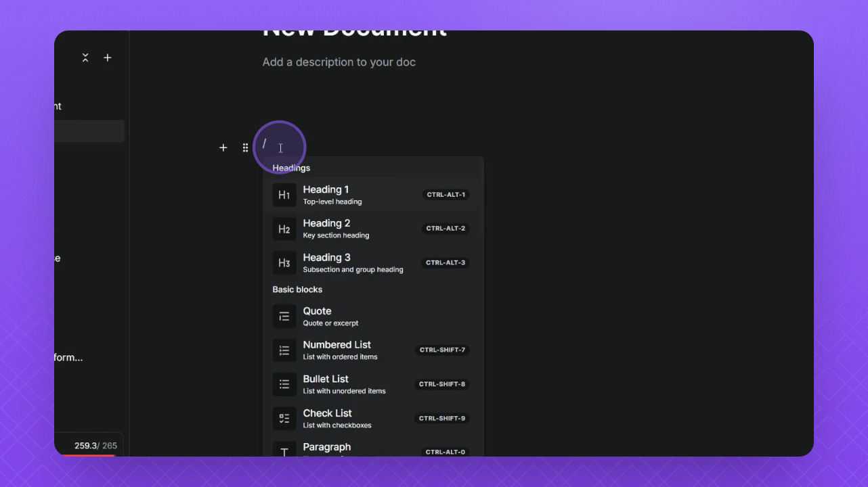This screenshot has width=868, height=487.
Task: Click the six-dot drag handle beside the slash line
Action: click(x=245, y=147)
